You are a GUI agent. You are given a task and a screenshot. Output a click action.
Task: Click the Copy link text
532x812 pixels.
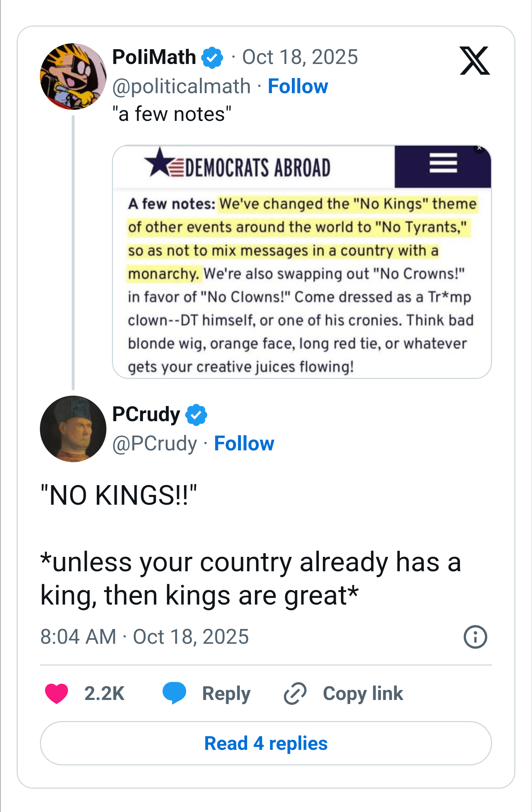click(x=363, y=693)
